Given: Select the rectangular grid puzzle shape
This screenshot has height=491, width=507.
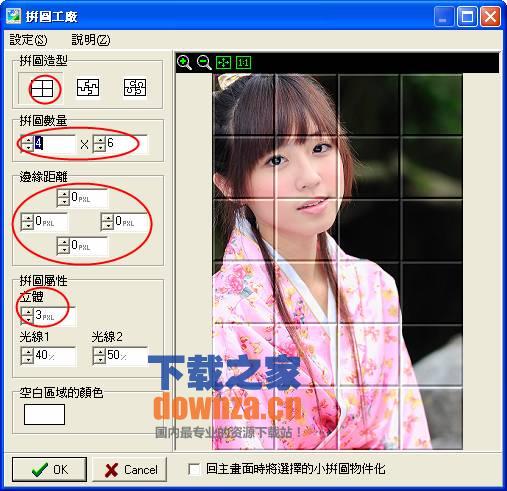Looking at the screenshot, I should [x=42, y=88].
